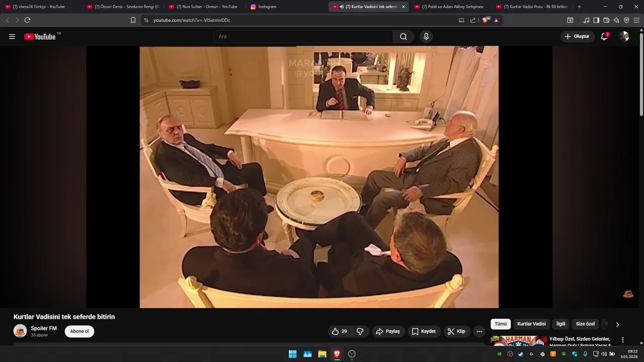Switch to Nun Sultan Orman tab
This screenshot has width=644, height=362.
coord(204,7)
